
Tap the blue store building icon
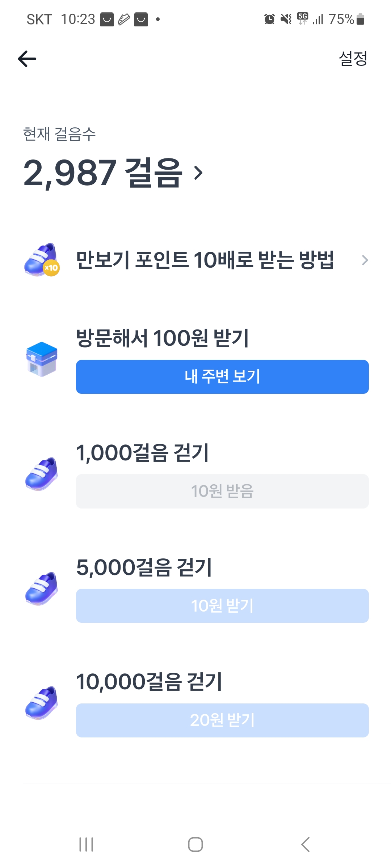(42, 359)
